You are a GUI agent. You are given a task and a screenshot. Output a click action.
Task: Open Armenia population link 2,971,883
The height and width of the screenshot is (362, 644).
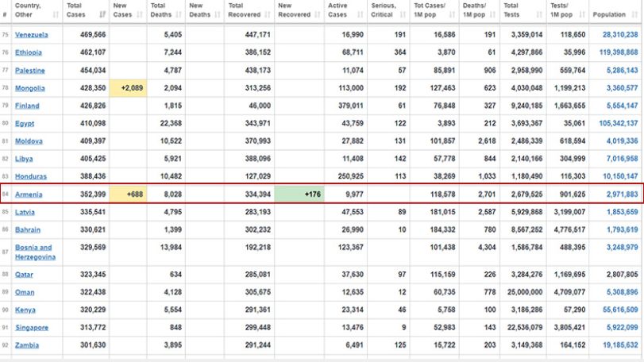tap(623, 194)
